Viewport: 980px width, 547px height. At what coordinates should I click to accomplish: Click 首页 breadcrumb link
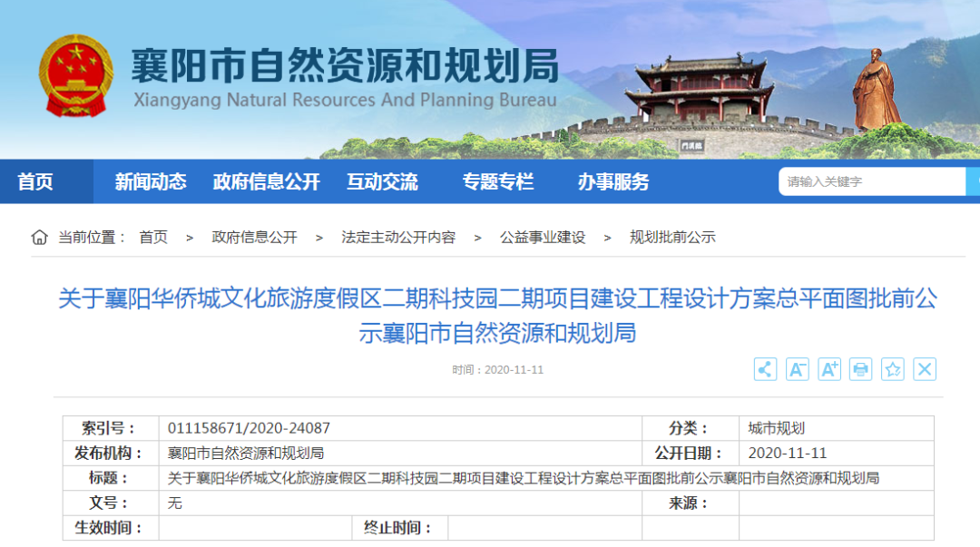(153, 238)
